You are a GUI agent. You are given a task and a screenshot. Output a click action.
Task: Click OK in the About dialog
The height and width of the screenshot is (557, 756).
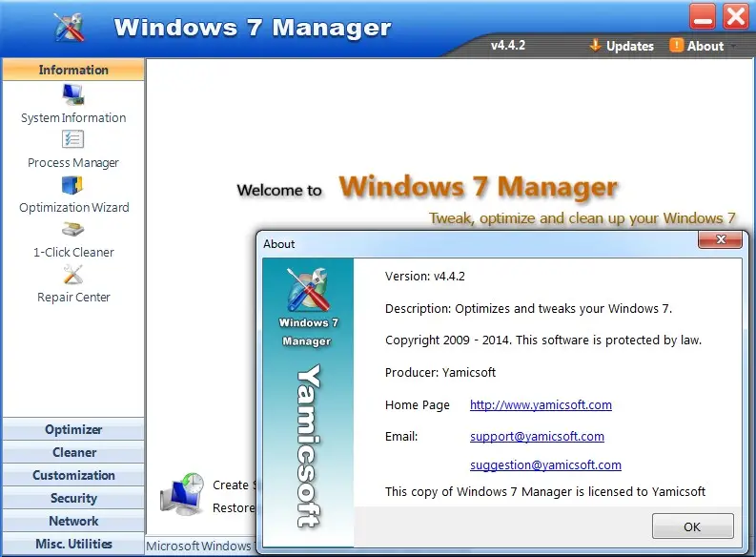point(692,526)
